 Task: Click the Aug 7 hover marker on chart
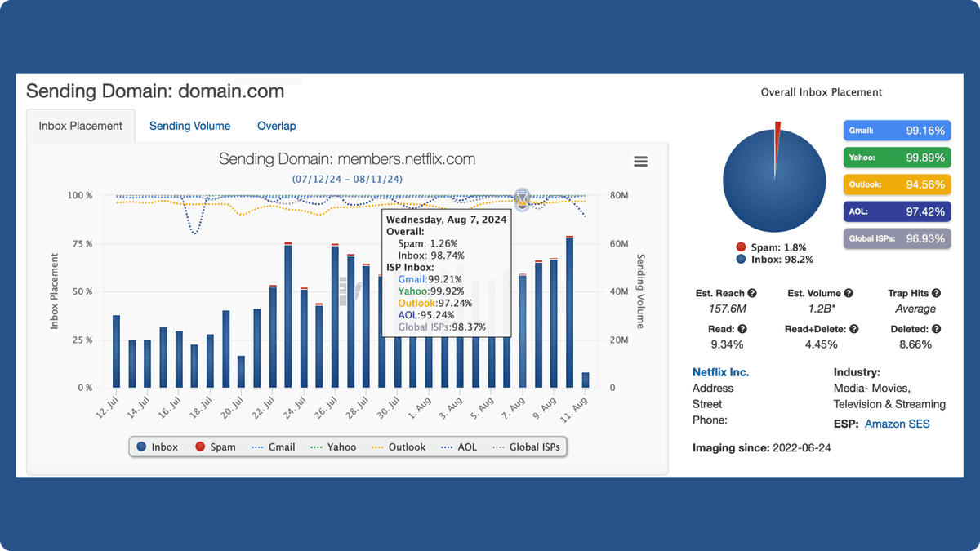point(523,198)
